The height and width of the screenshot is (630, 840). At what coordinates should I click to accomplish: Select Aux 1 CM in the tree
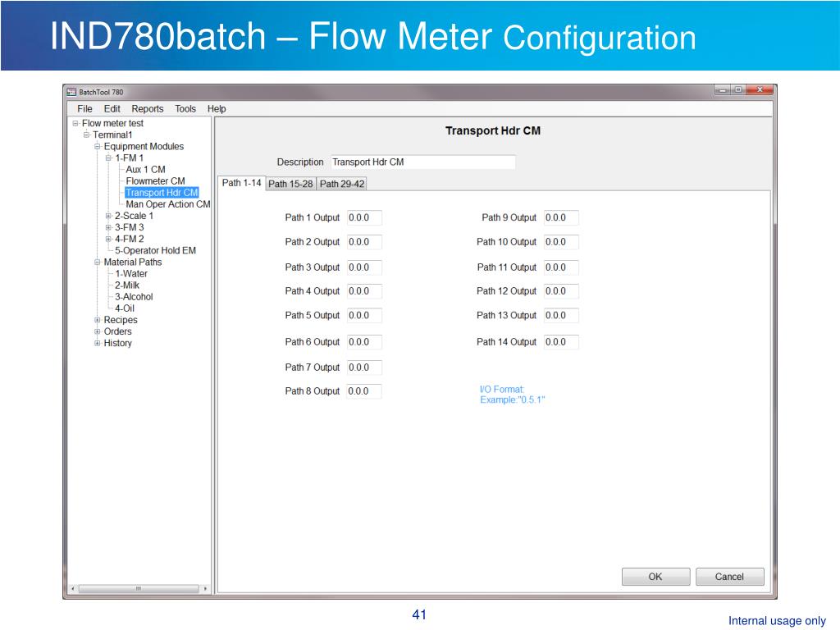pos(146,169)
